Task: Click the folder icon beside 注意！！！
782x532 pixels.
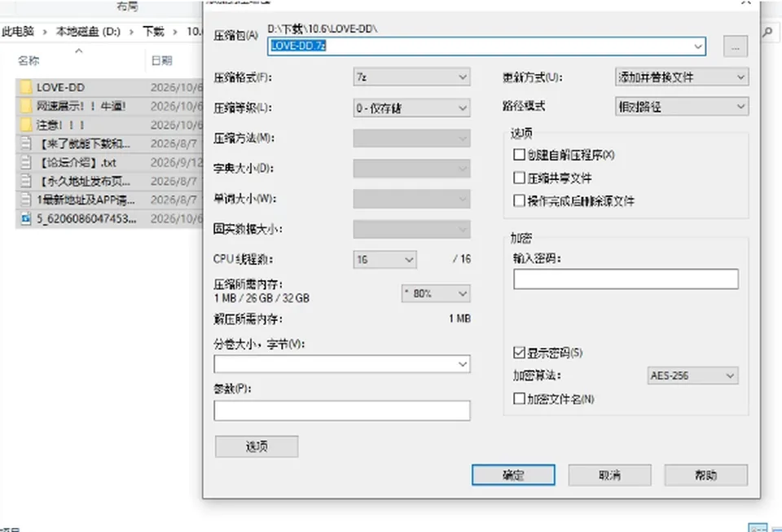Action: [26, 125]
